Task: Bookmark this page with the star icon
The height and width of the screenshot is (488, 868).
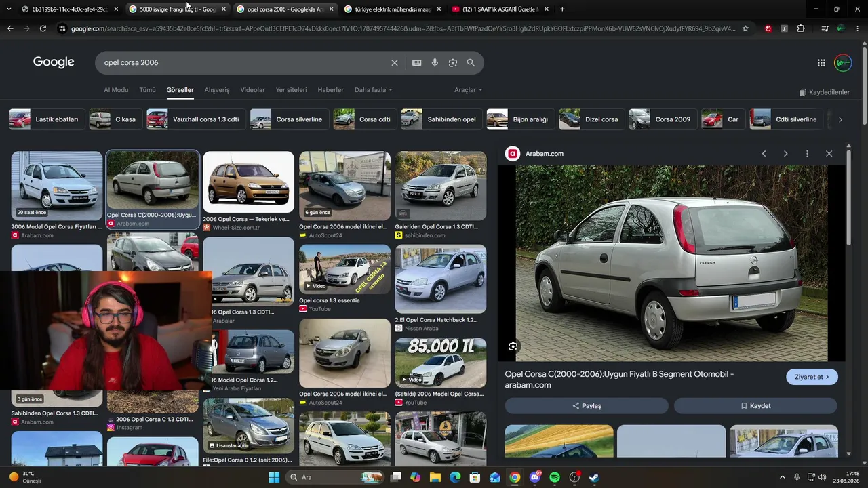Action: point(745,28)
